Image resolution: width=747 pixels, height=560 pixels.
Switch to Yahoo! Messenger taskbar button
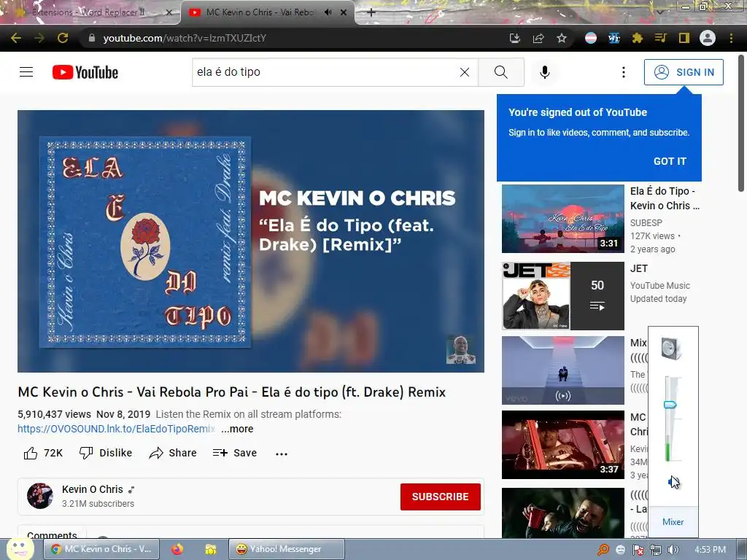pyautogui.click(x=286, y=549)
